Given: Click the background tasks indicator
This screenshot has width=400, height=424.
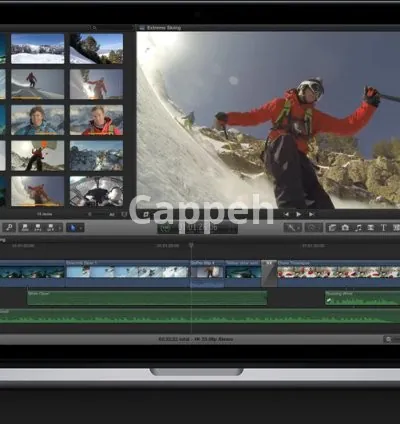Looking at the screenshot, I should 166,228.
